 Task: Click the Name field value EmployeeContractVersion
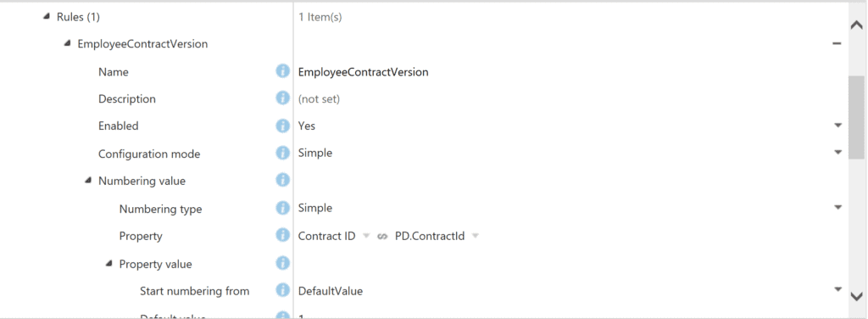(x=363, y=72)
